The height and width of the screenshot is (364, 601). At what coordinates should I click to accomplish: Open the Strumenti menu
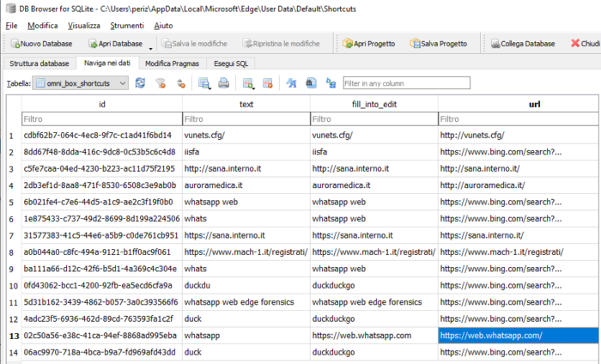[x=127, y=26]
